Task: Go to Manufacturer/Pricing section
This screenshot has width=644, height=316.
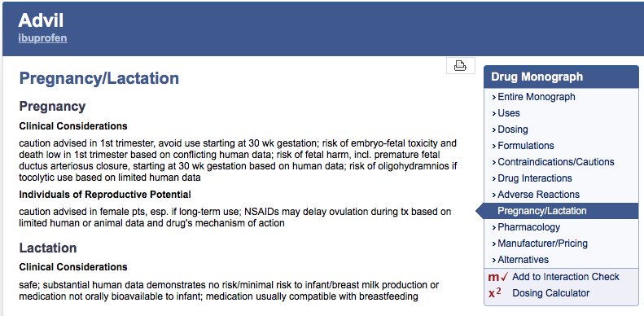Action: 542,244
